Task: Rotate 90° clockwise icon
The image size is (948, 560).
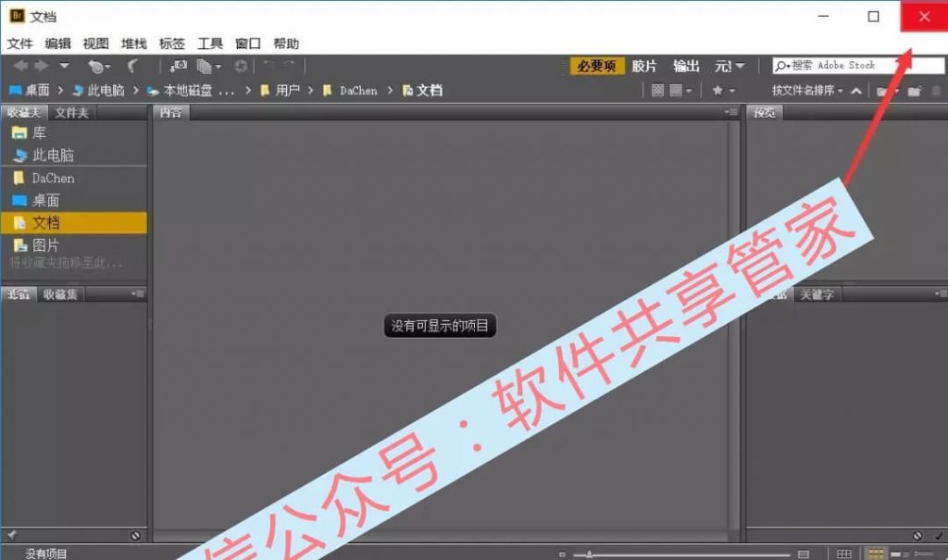Action: [290, 66]
